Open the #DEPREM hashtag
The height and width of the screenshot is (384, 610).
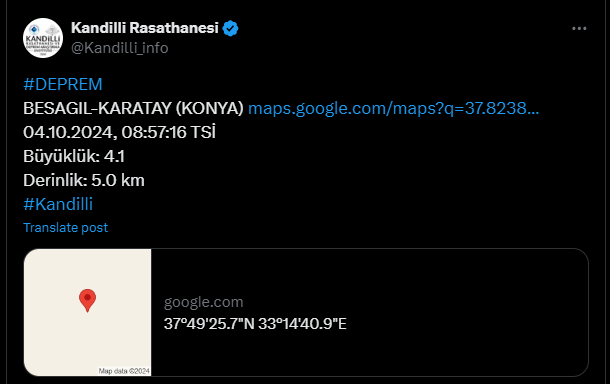63,84
